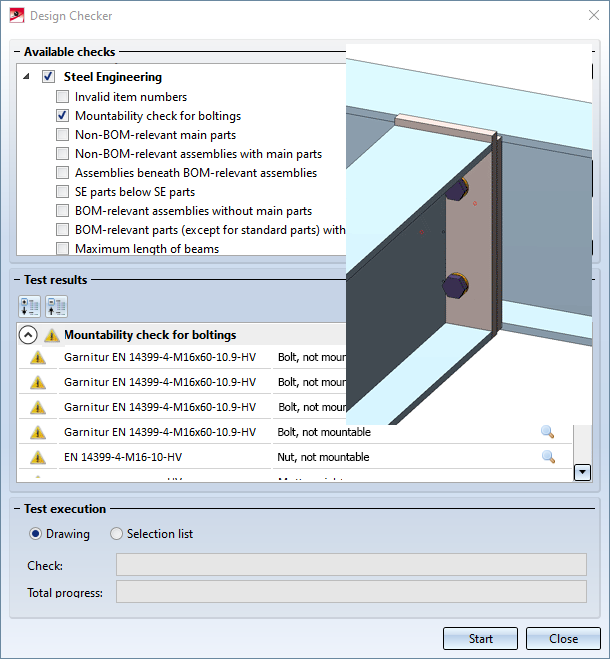The height and width of the screenshot is (659, 610).
Task: Click the Check progress bar
Action: coord(351,564)
